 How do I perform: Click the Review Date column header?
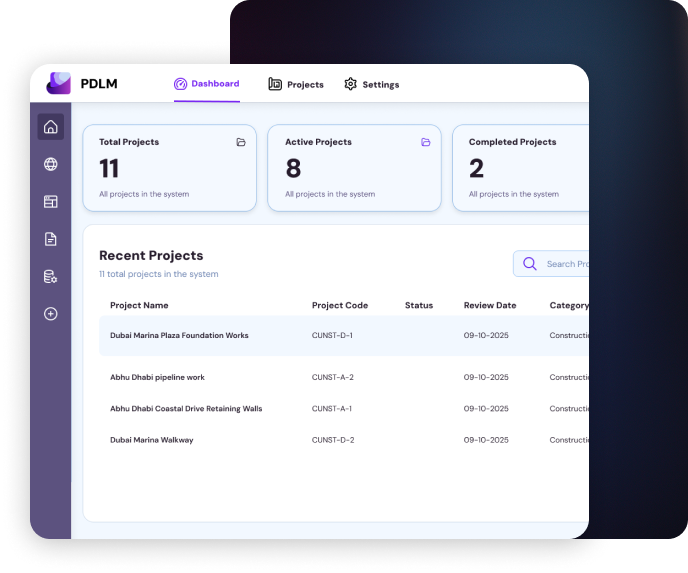point(490,305)
